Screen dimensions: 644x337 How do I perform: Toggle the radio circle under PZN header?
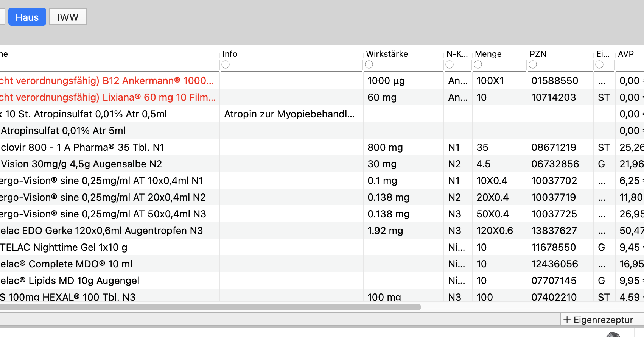533,64
